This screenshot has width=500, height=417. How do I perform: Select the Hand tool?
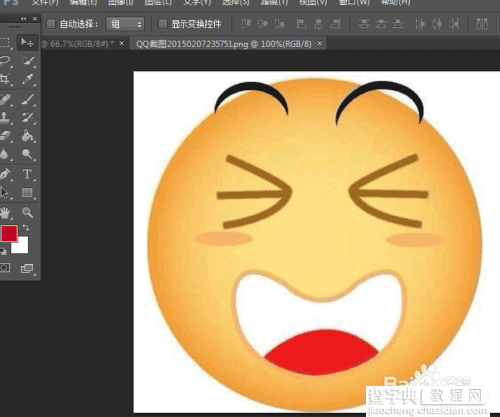coord(5,212)
